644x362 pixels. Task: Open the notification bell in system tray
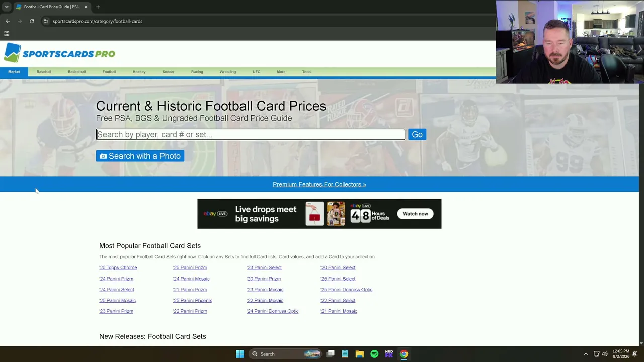[x=635, y=354]
